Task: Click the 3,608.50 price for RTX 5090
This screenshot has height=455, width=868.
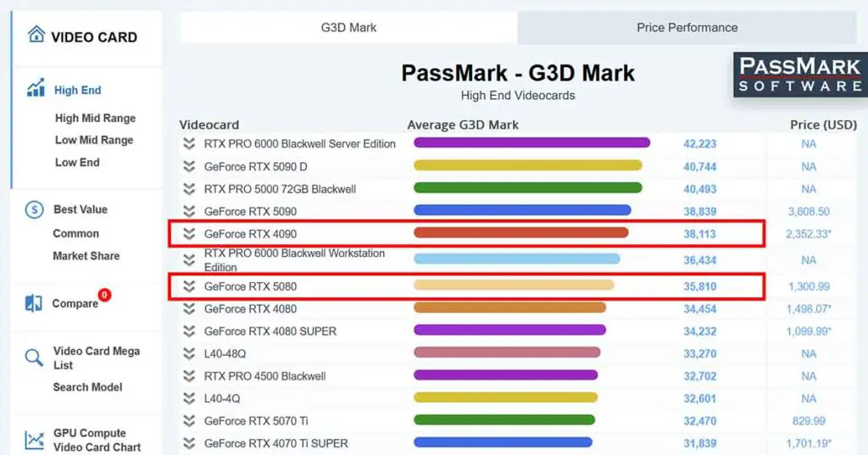Action: 808,212
